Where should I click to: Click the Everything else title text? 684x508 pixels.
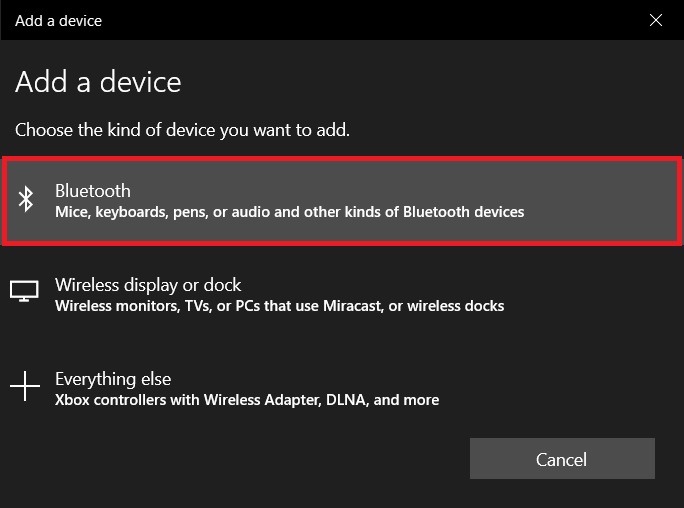(x=113, y=379)
